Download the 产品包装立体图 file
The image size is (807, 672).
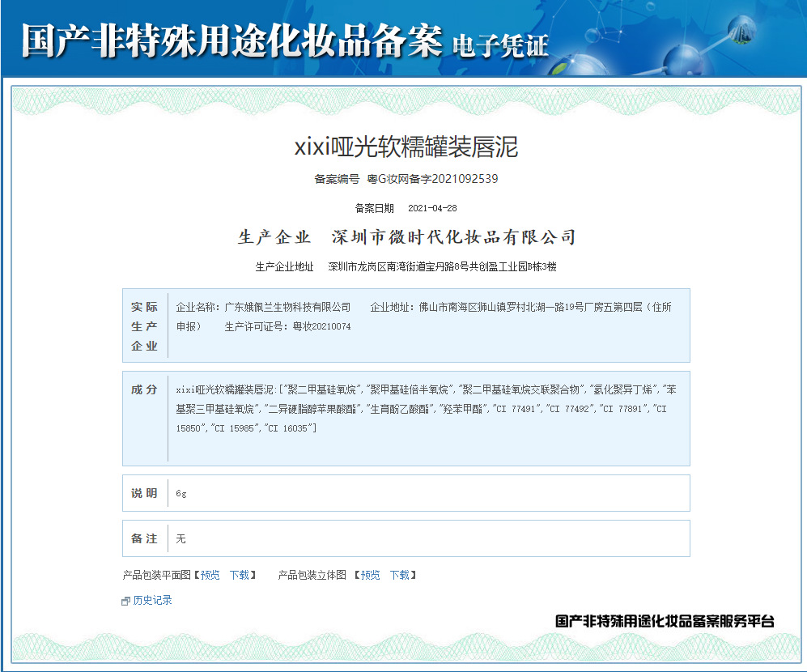coord(399,575)
